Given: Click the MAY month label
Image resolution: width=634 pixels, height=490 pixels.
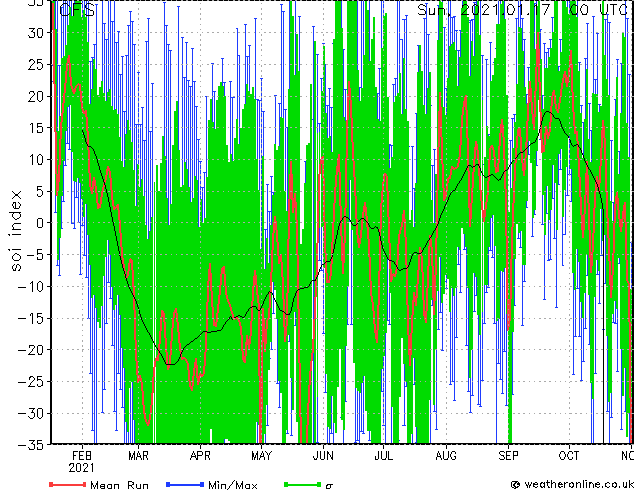Looking at the screenshot, I should (x=262, y=456).
